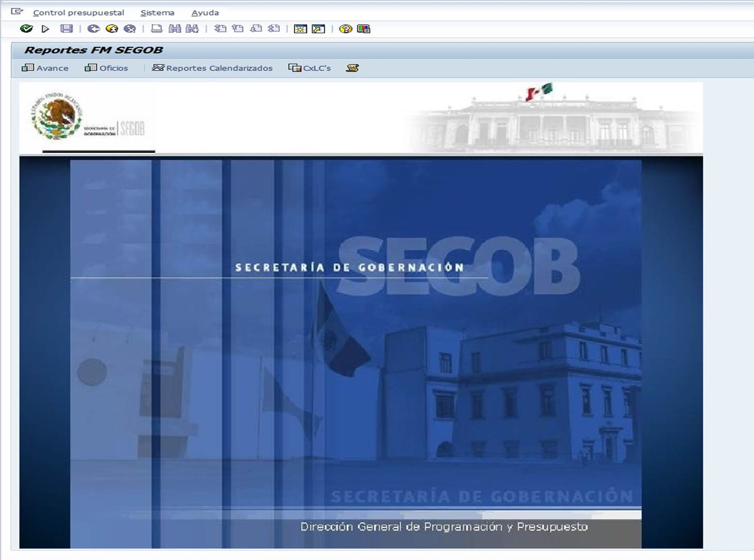Image resolution: width=754 pixels, height=560 pixels.
Task: Click the CxLC's button
Action: tap(310, 68)
